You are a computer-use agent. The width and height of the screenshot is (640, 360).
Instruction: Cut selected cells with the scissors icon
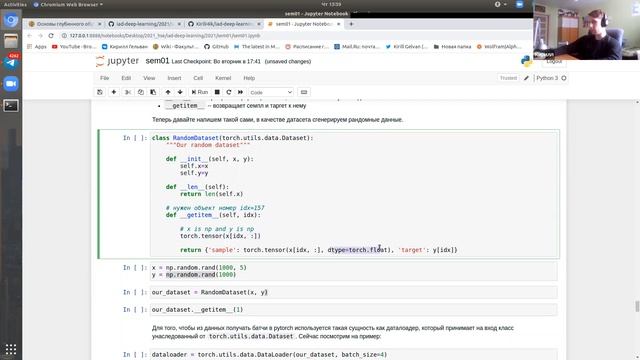point(128,92)
